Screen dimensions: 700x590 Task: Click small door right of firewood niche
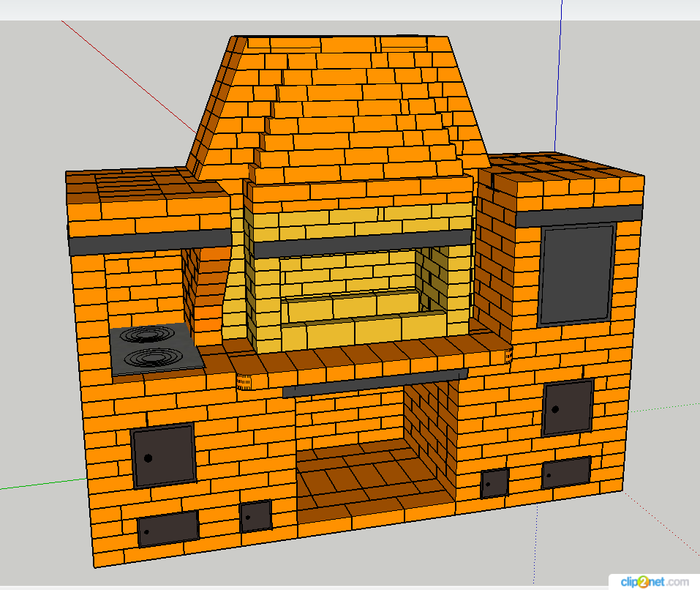[495, 484]
